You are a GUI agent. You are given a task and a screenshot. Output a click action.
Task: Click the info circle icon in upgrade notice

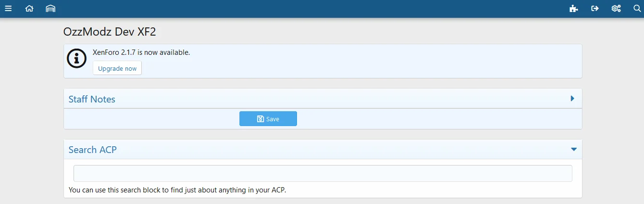pyautogui.click(x=76, y=58)
